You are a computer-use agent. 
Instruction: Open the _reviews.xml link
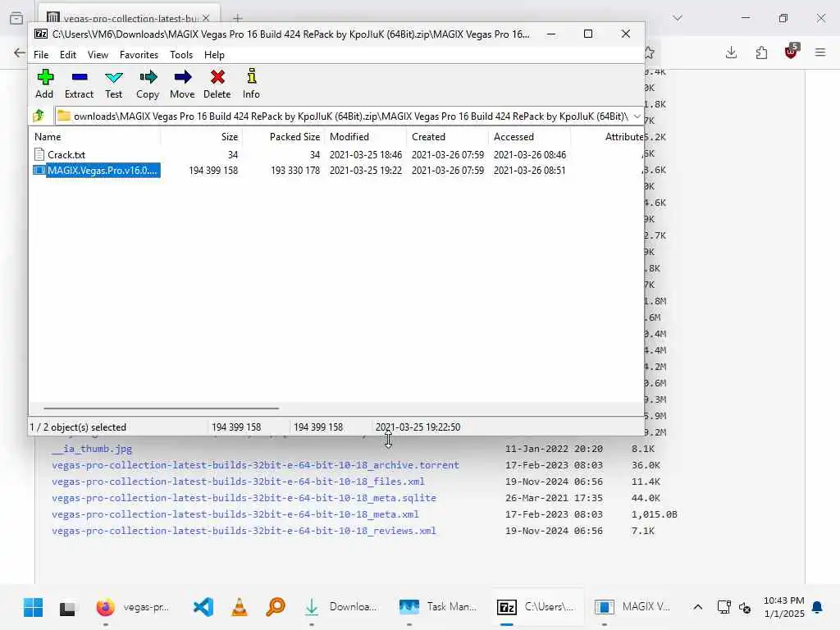click(x=244, y=531)
